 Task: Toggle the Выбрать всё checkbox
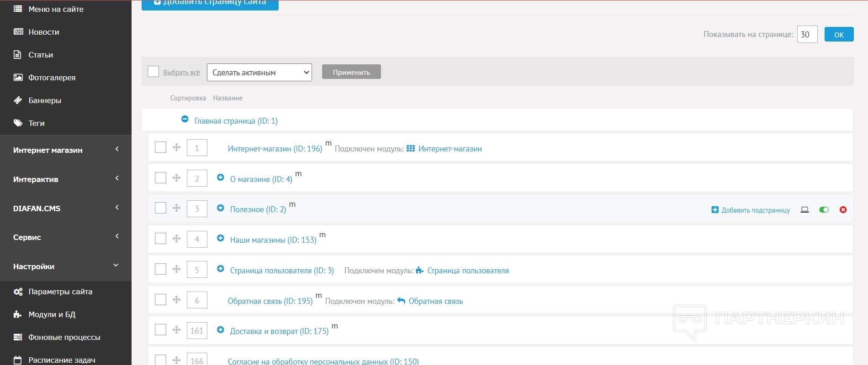click(x=153, y=72)
